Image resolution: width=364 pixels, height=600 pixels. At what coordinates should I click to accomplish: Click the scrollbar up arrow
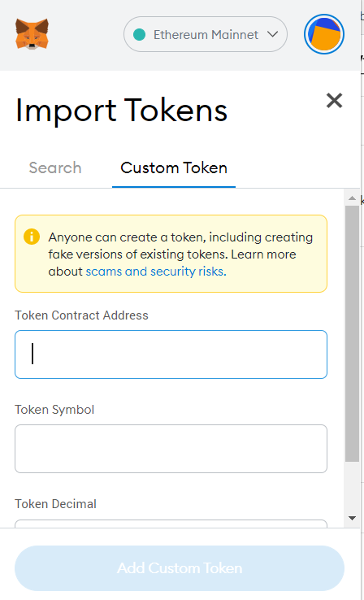tap(352, 198)
